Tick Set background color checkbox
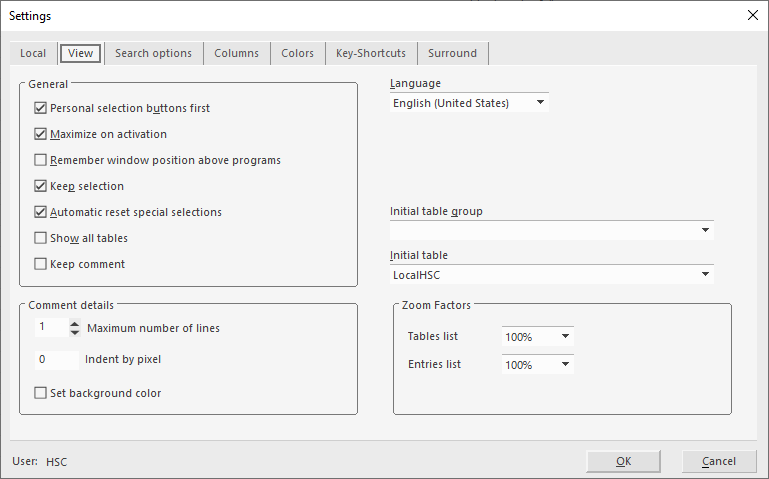The height and width of the screenshot is (479, 769). 41,393
